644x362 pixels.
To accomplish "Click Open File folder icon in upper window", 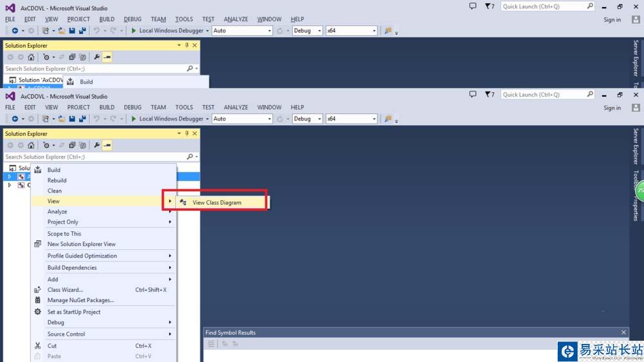I will 62,30.
